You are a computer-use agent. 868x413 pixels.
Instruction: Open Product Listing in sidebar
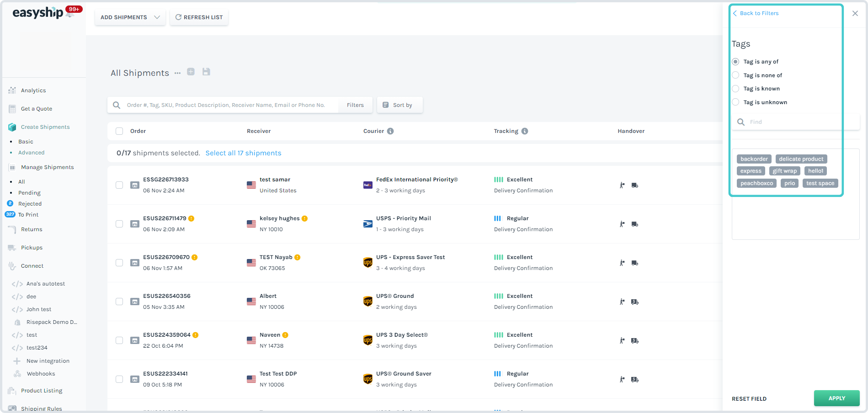tap(42, 391)
